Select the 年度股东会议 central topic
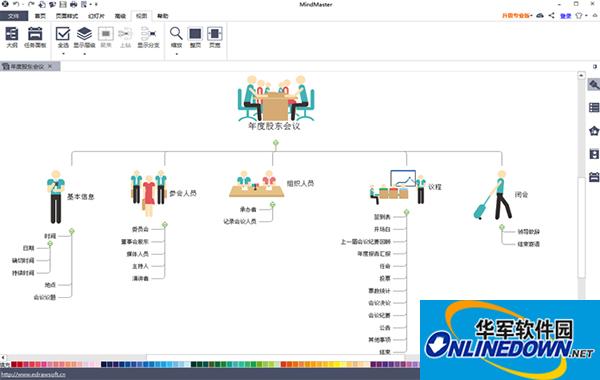This screenshot has width=600, height=380. point(275,102)
